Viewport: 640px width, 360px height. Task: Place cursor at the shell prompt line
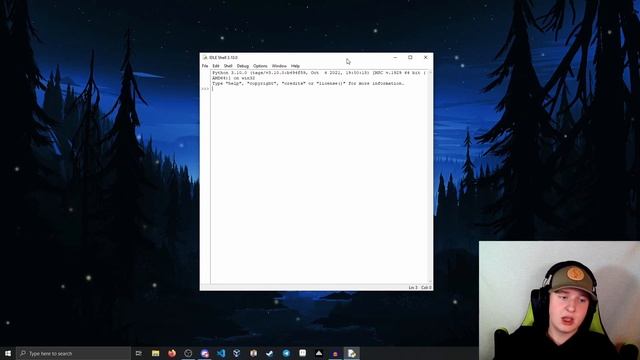click(x=320, y=89)
